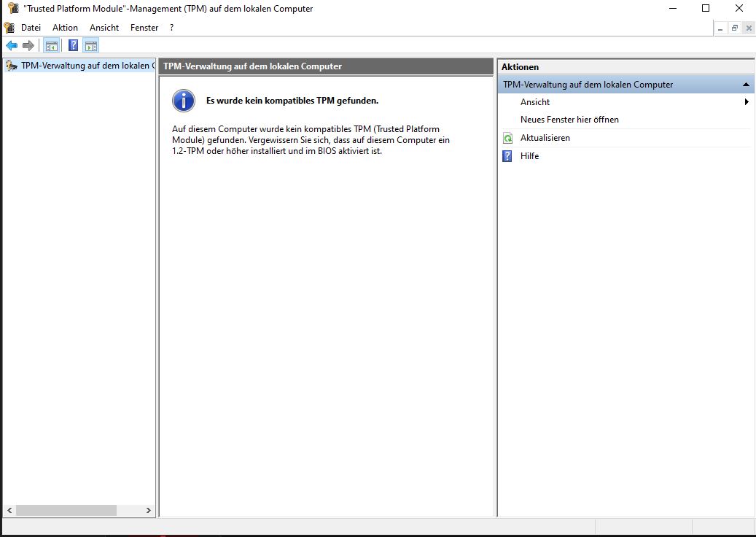The width and height of the screenshot is (756, 537).
Task: Click Hilfe in the Aktionen pane
Action: (529, 156)
